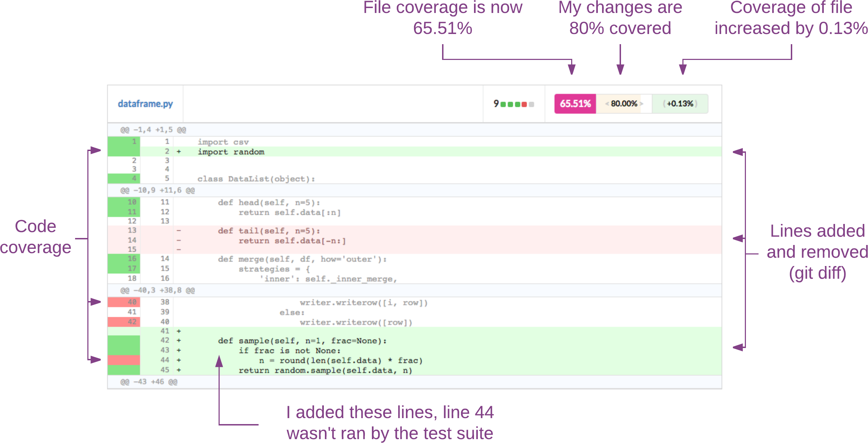Viewport: 868px width, 443px height.
Task: Click the green coverage bar beside line 2
Action: coord(123,152)
